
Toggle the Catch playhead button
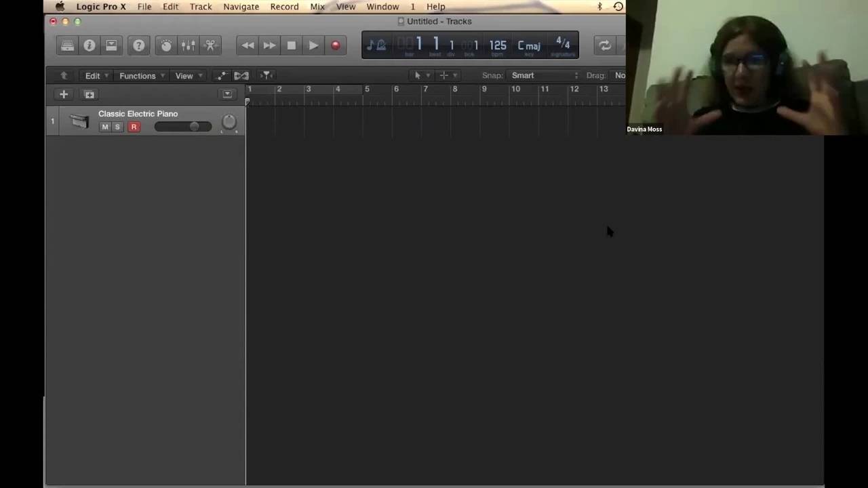tap(267, 75)
